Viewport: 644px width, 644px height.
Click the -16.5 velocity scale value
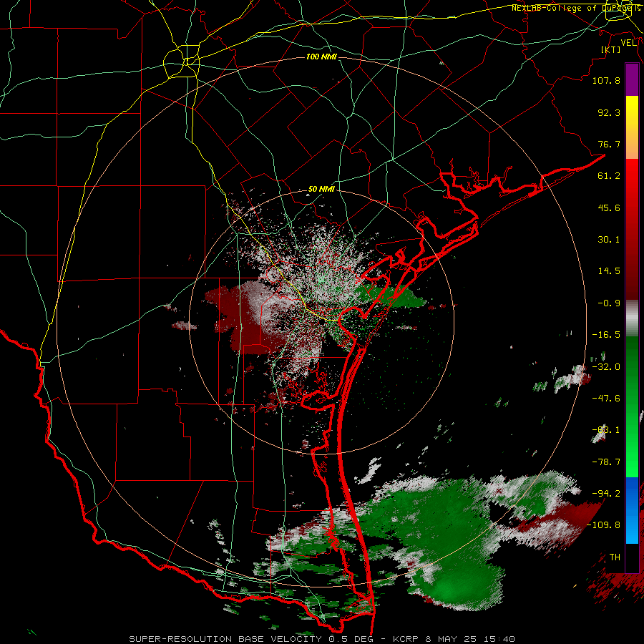(606, 335)
